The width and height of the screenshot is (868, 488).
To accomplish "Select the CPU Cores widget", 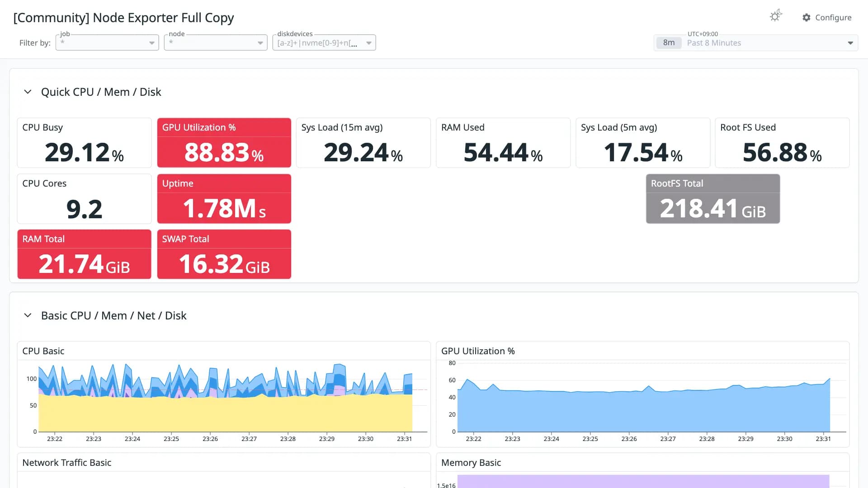I will pyautogui.click(x=85, y=199).
